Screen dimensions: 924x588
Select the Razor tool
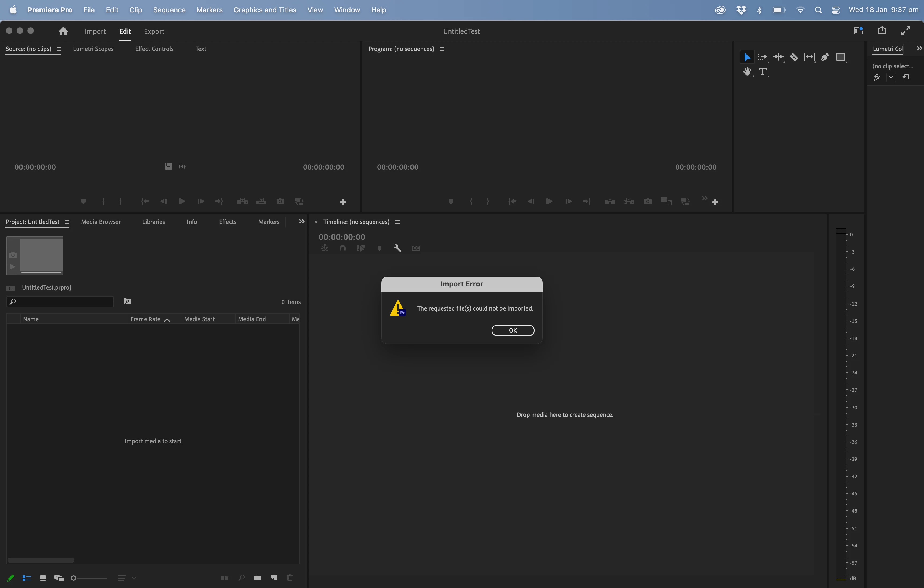click(x=793, y=57)
